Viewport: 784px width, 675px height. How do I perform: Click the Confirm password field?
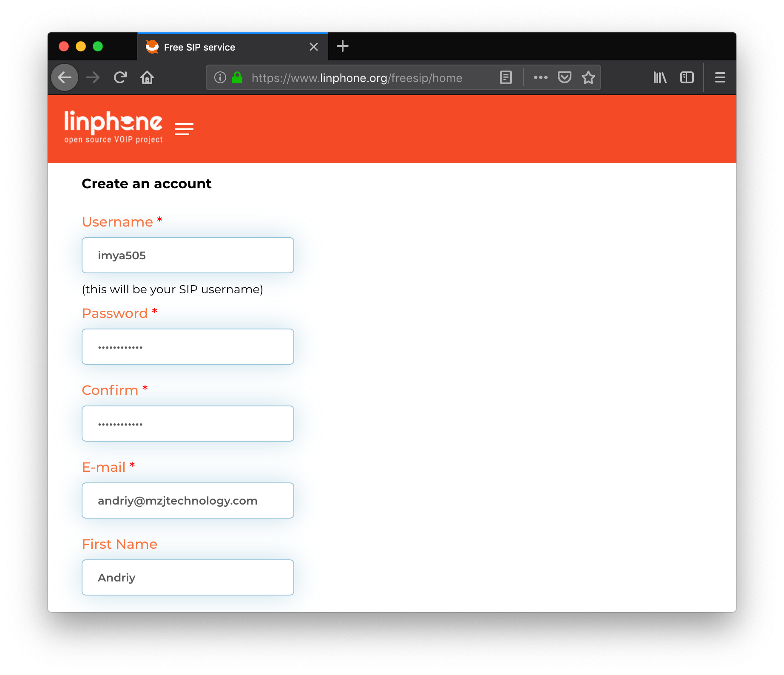coord(187,423)
